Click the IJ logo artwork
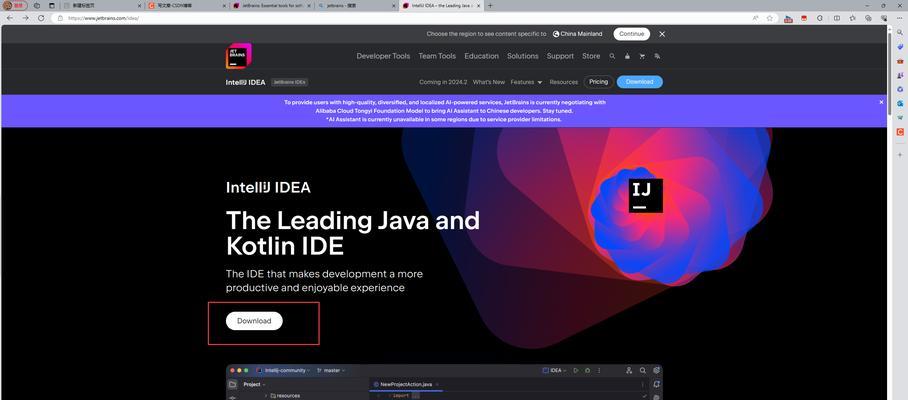908x400 pixels. tap(646, 195)
